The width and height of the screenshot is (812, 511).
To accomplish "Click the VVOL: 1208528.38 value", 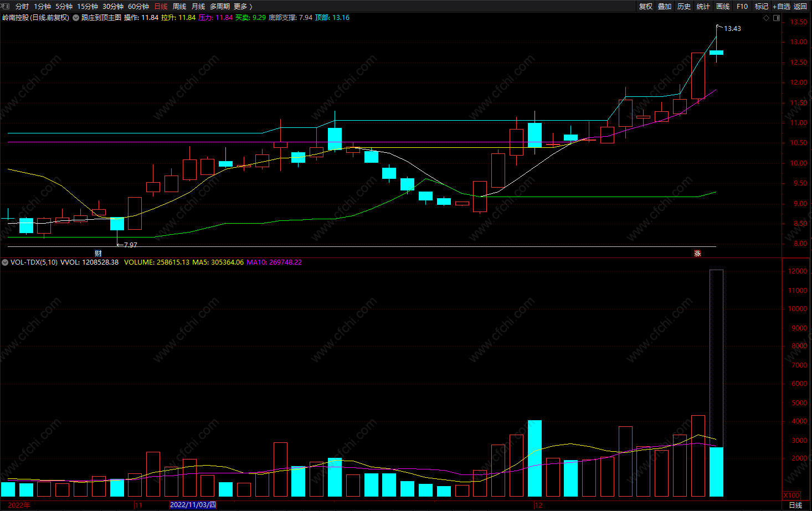I will pos(89,262).
